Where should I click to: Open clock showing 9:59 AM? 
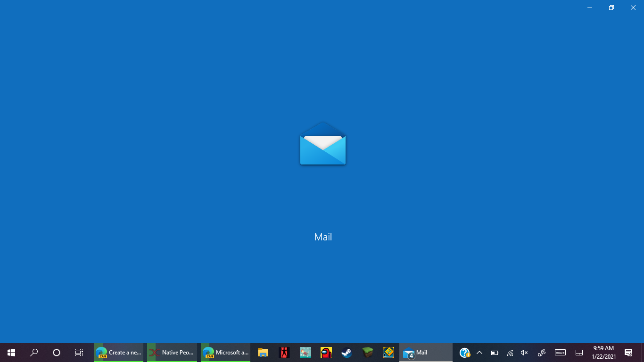click(x=604, y=353)
